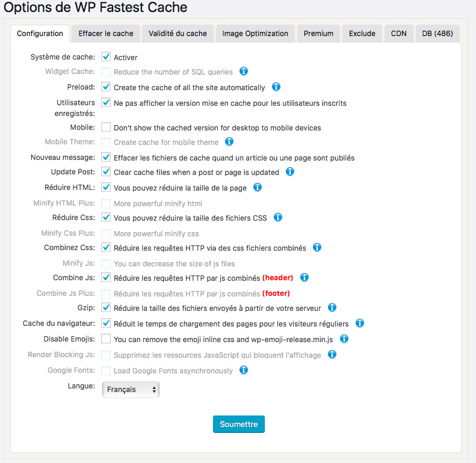476x463 pixels.
Task: Show info for Update Post option
Action: pyautogui.click(x=290, y=171)
